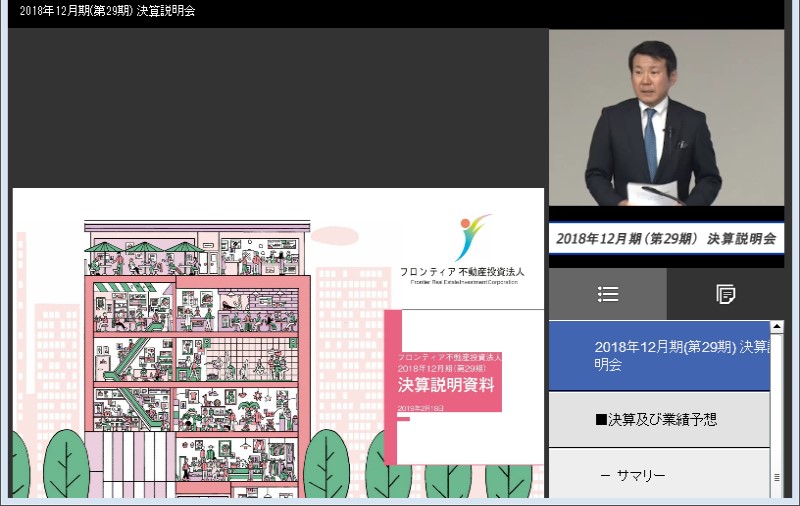Click the Frontier colorful figure logo on slide
Viewport: 800px width, 506px height.
(471, 237)
